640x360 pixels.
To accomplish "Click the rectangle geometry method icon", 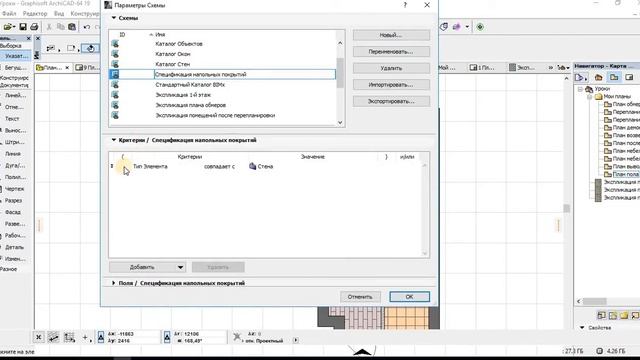I will (71, 48).
